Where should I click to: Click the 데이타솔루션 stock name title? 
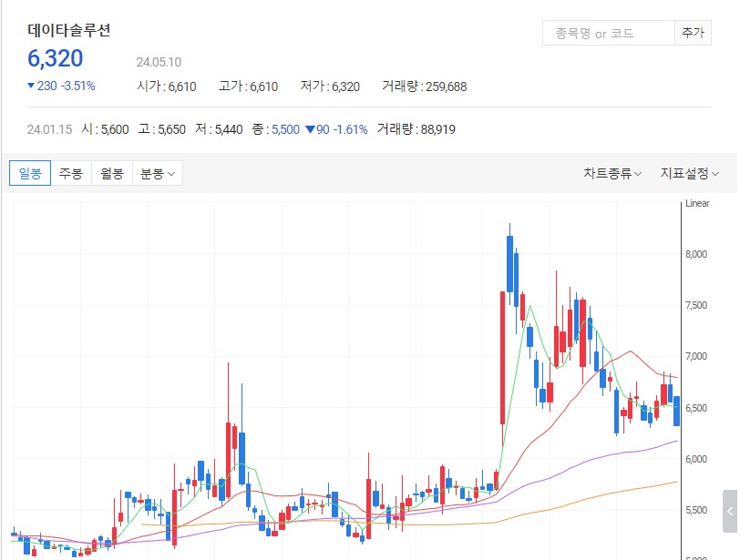click(69, 29)
